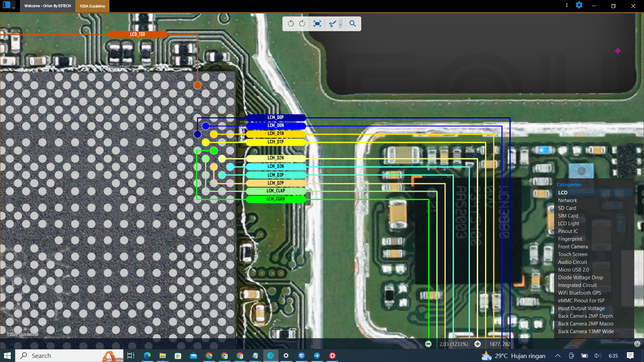
Task: Select the LCD Light category
Action: click(569, 224)
